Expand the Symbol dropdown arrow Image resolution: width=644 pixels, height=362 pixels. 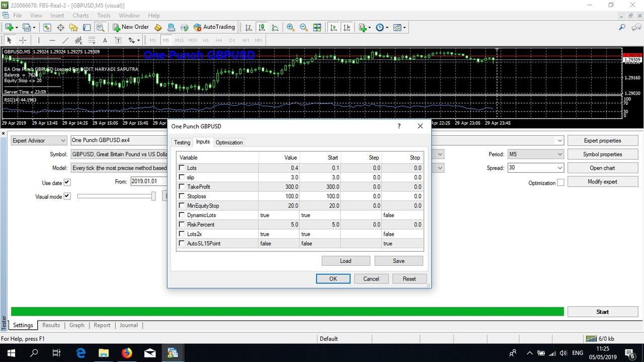(x=440, y=154)
